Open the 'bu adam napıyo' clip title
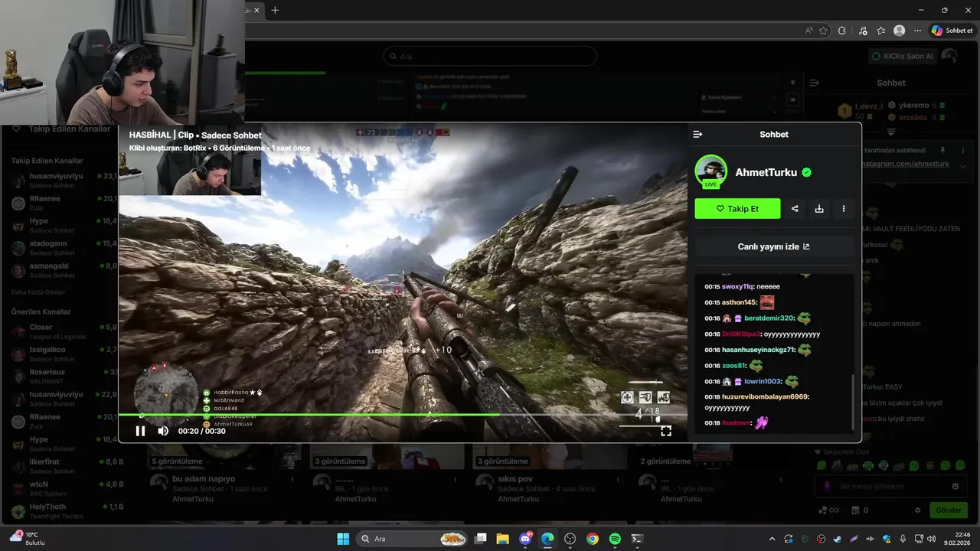Image resolution: width=980 pixels, height=551 pixels. (204, 479)
